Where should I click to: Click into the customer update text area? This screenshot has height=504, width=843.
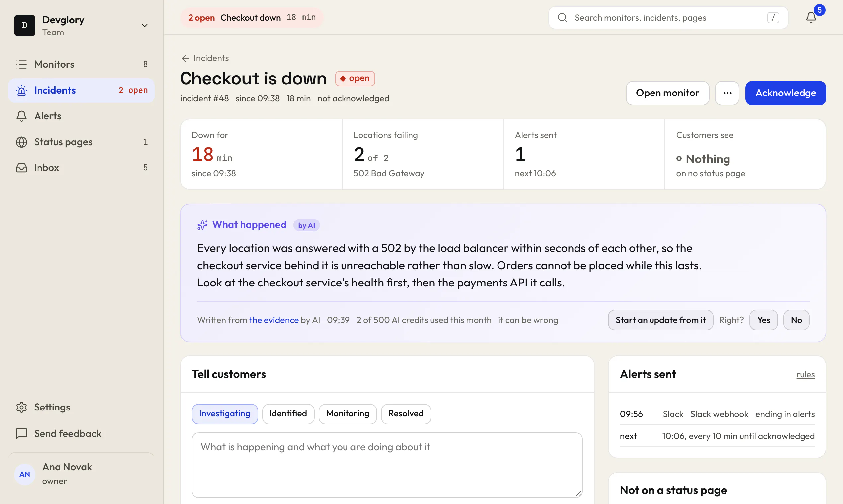point(387,465)
